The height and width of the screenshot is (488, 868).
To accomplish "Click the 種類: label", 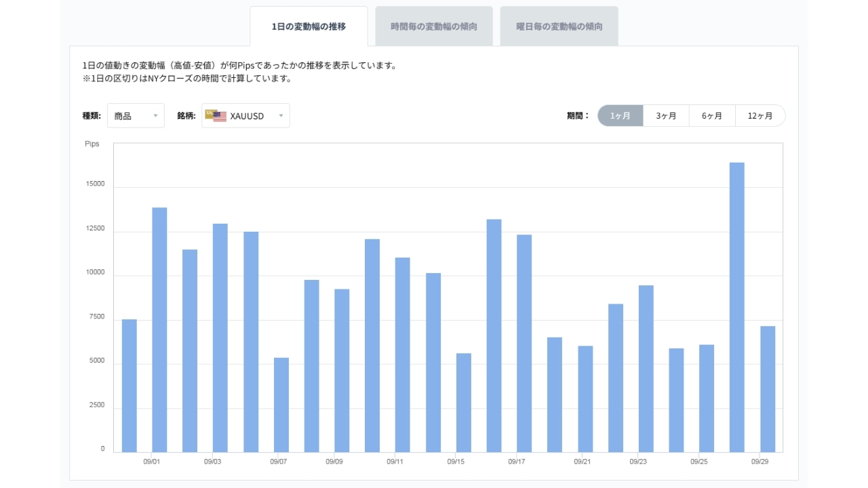I will [x=92, y=116].
